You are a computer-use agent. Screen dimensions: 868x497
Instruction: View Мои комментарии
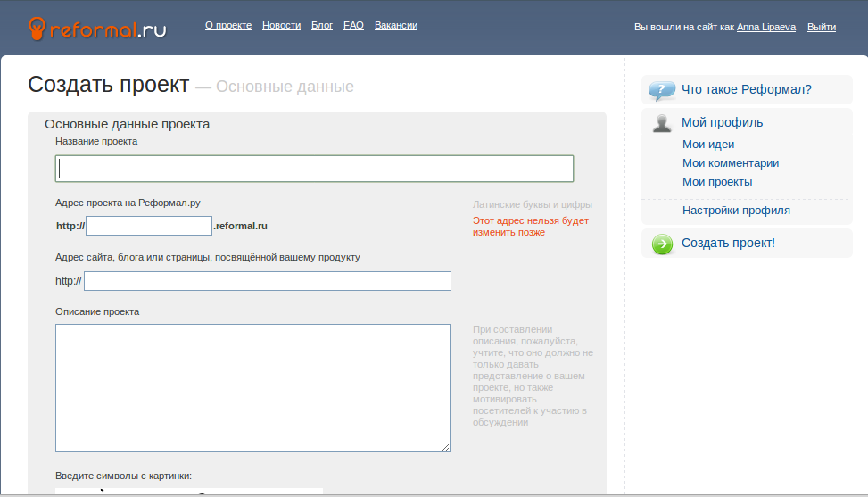pos(730,163)
